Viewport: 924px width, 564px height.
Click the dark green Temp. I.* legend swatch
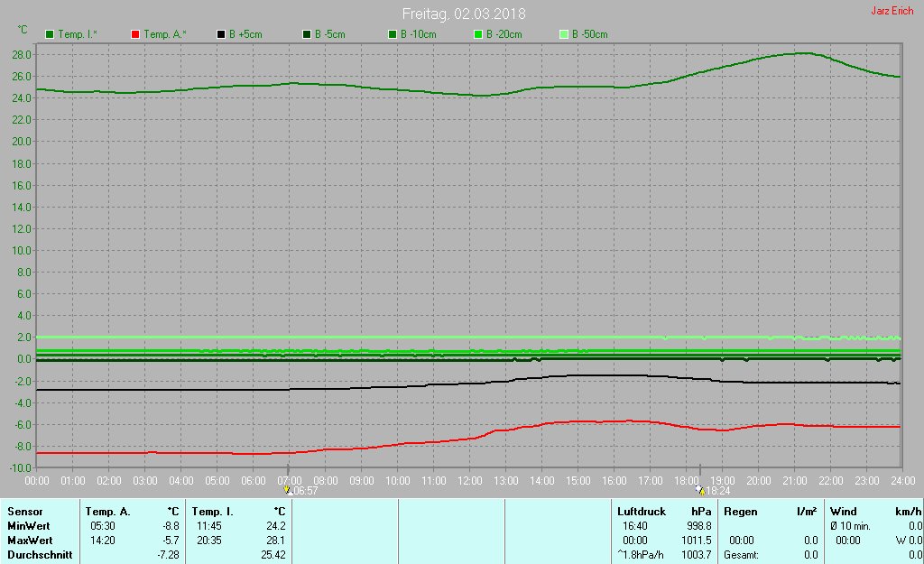coord(50,35)
